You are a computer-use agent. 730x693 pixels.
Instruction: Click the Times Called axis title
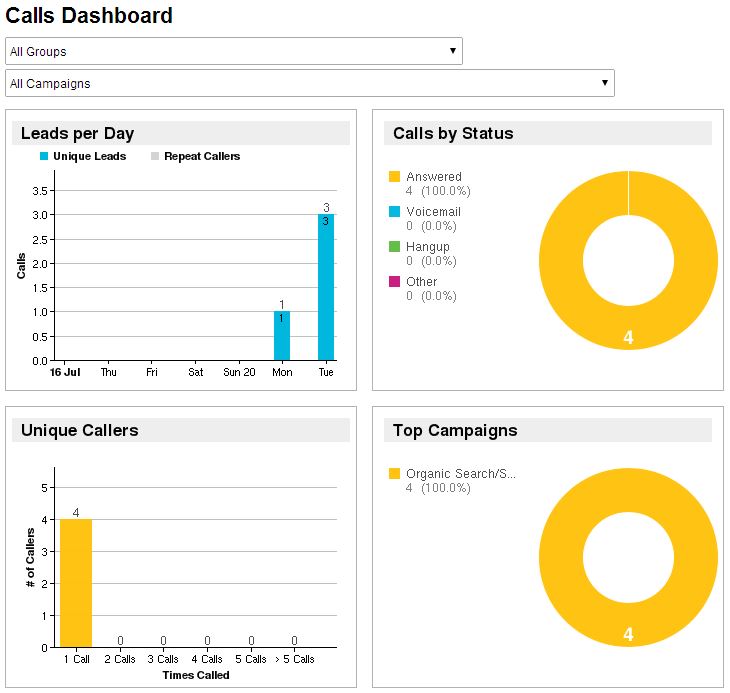pos(196,675)
